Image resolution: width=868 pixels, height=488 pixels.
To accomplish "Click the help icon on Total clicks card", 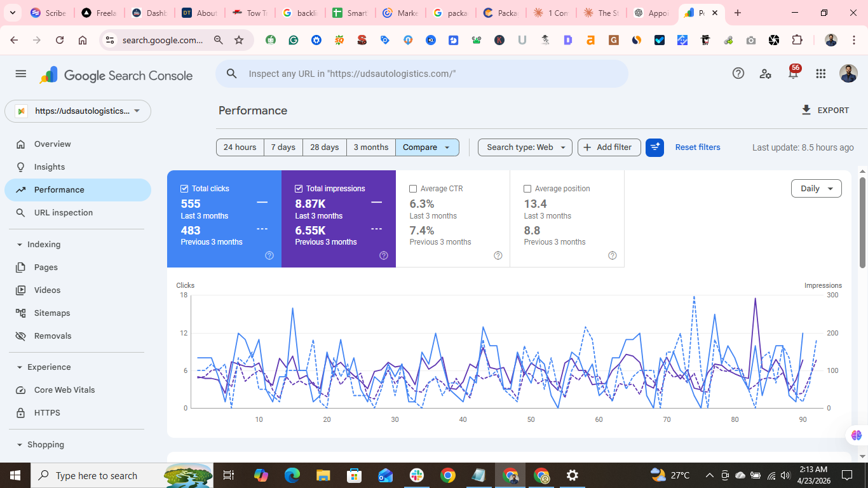I will click(x=269, y=255).
